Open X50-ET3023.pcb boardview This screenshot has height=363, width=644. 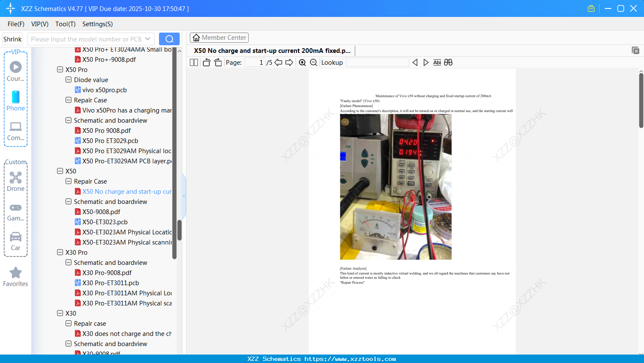coord(105,222)
